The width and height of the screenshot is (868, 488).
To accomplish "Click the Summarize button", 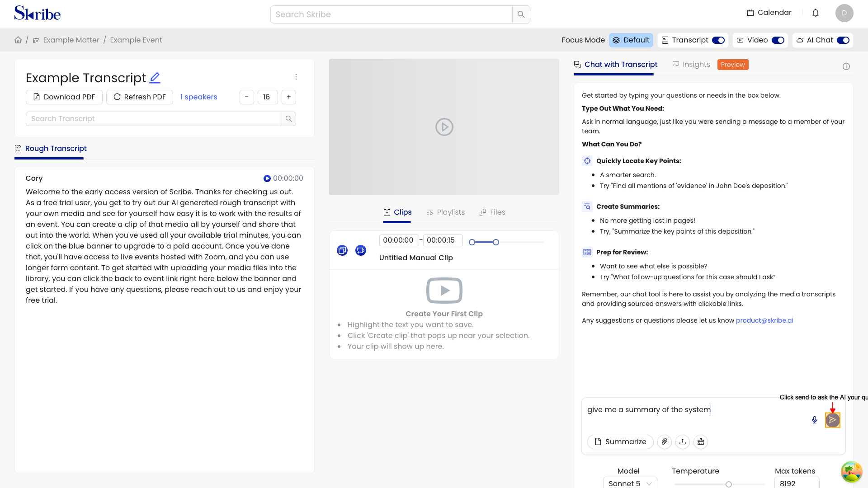I will click(x=620, y=441).
